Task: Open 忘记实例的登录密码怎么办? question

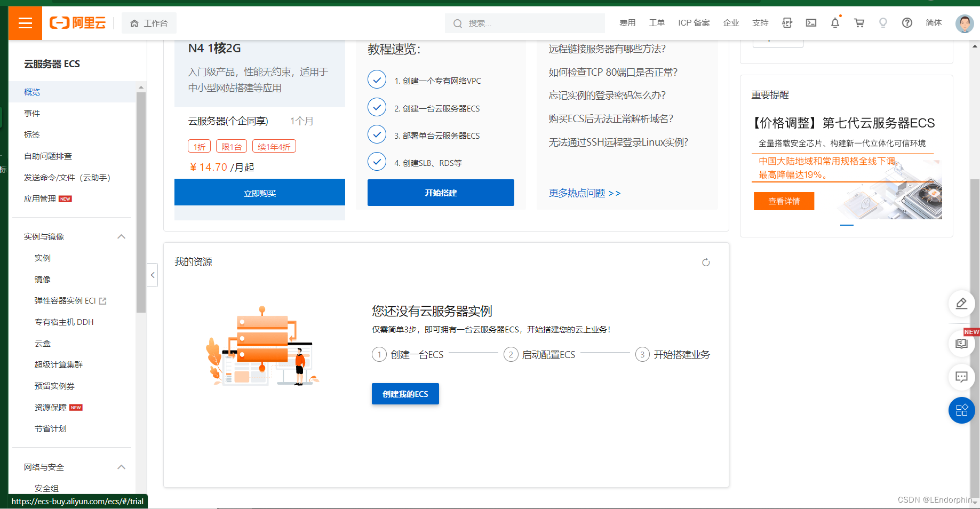Action: [607, 95]
